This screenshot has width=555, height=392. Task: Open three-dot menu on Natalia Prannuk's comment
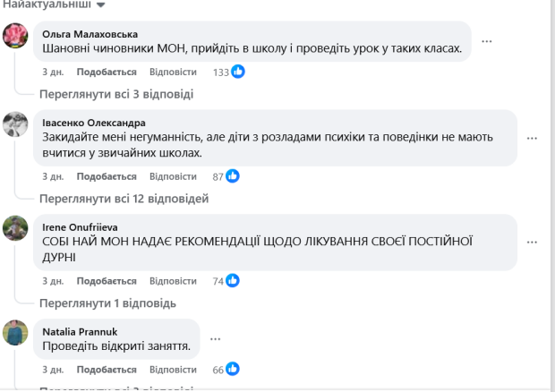(213, 338)
